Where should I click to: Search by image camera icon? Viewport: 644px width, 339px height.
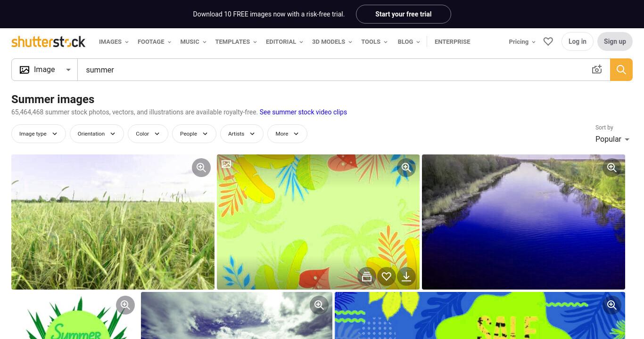[x=597, y=70]
